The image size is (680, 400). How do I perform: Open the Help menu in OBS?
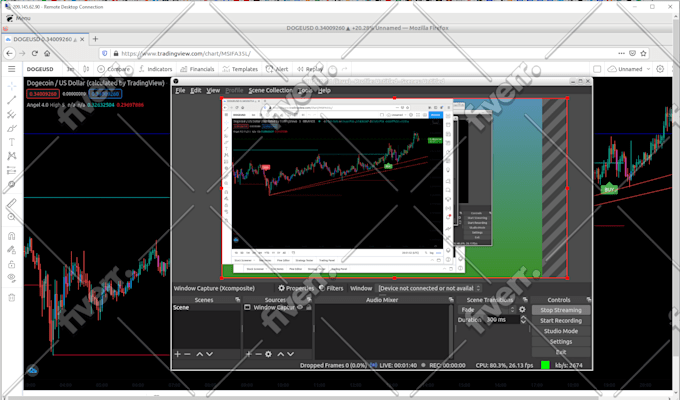324,90
